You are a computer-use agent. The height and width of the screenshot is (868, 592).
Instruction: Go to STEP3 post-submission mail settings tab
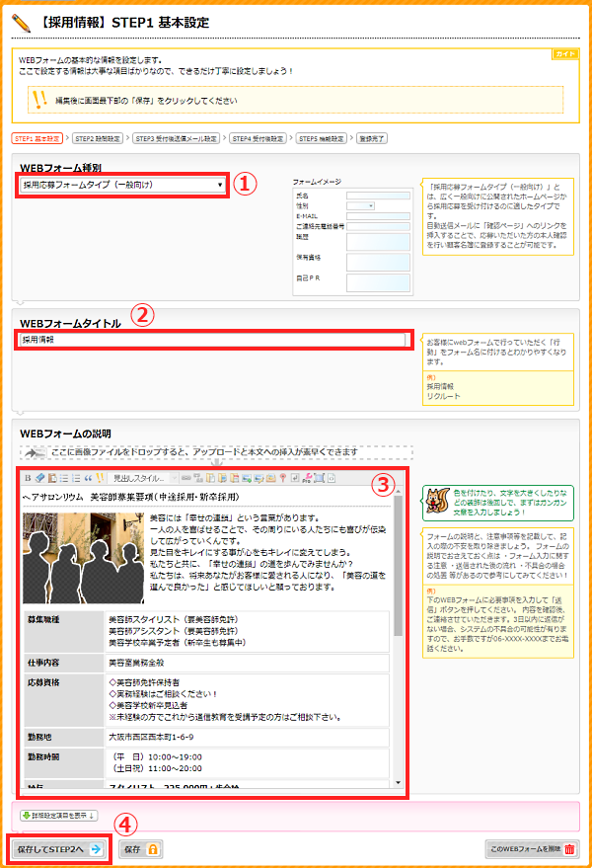pyautogui.click(x=177, y=138)
